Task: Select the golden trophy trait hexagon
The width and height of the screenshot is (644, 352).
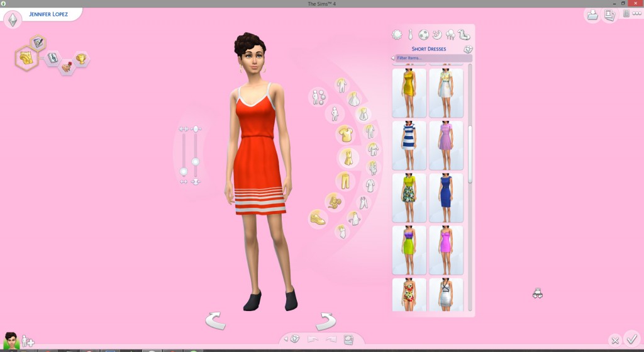Action: [x=81, y=59]
